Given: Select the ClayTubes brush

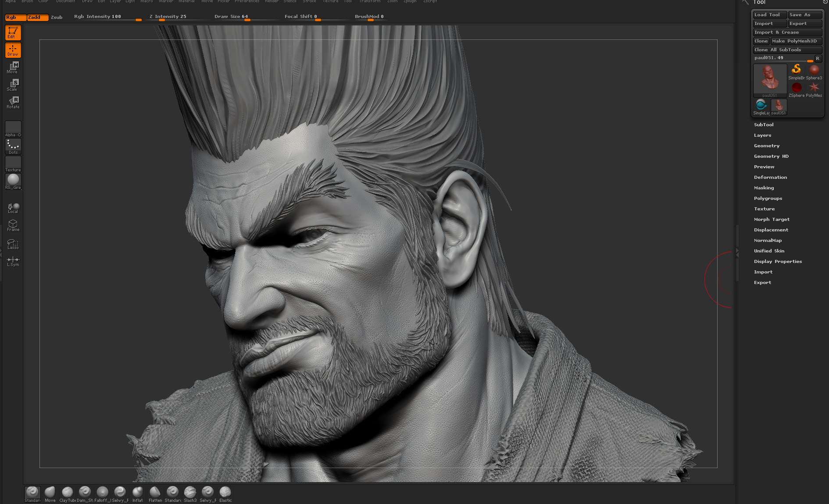Looking at the screenshot, I should pos(68,494).
